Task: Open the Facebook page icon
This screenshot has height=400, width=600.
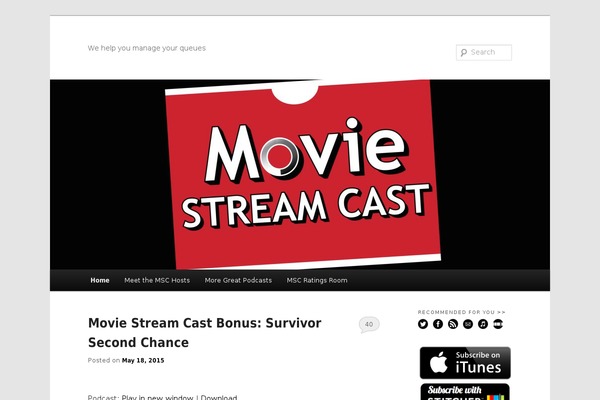Action: [x=438, y=324]
